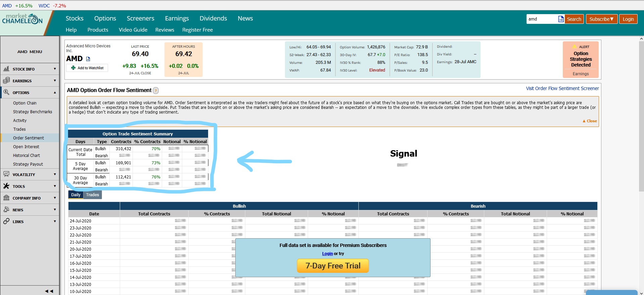Collapse the sidebar with double arrows
This screenshot has width=644, height=295.
click(x=49, y=291)
